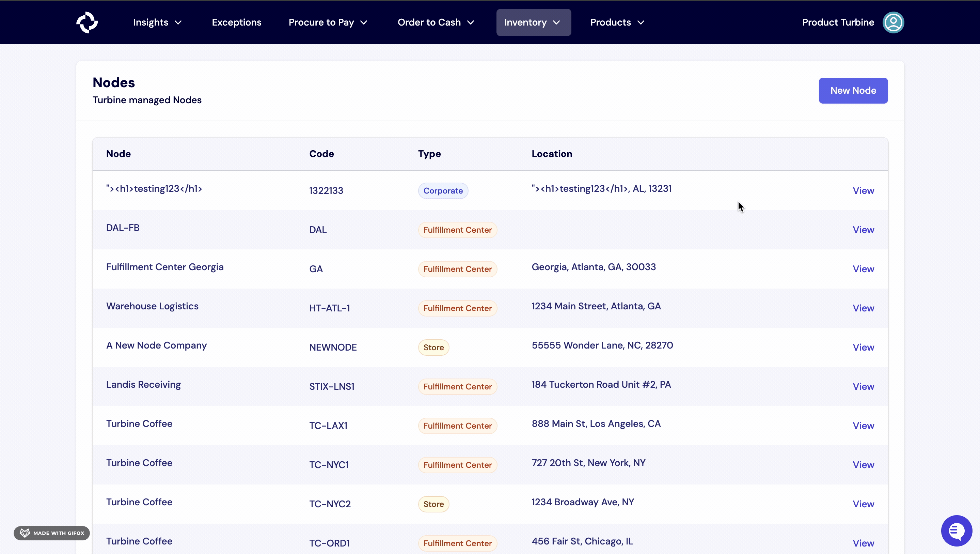Open the company logo on the navbar

click(x=87, y=22)
